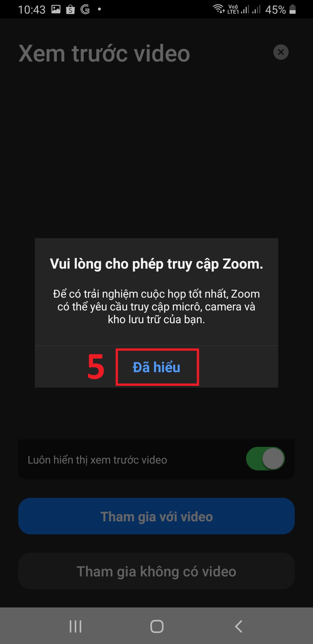This screenshot has width=313, height=644.
Task: Tap the clock showing 10:43
Action: [32, 10]
